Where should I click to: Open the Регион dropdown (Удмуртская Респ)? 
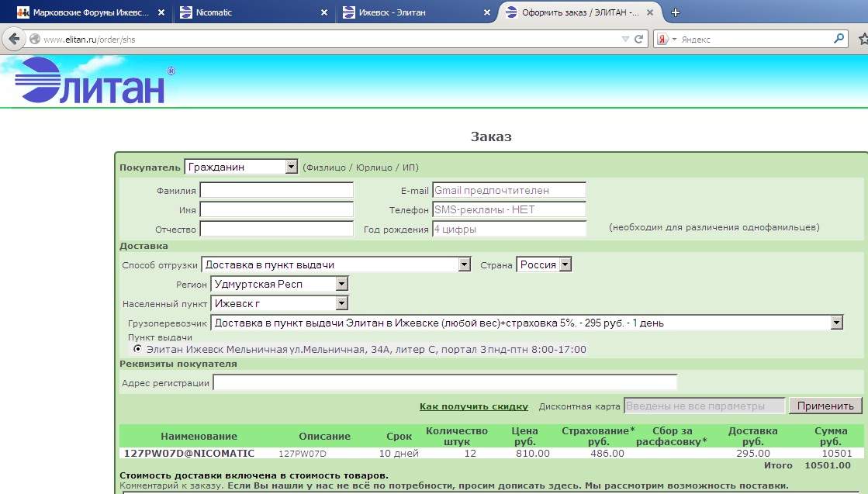tap(279, 284)
